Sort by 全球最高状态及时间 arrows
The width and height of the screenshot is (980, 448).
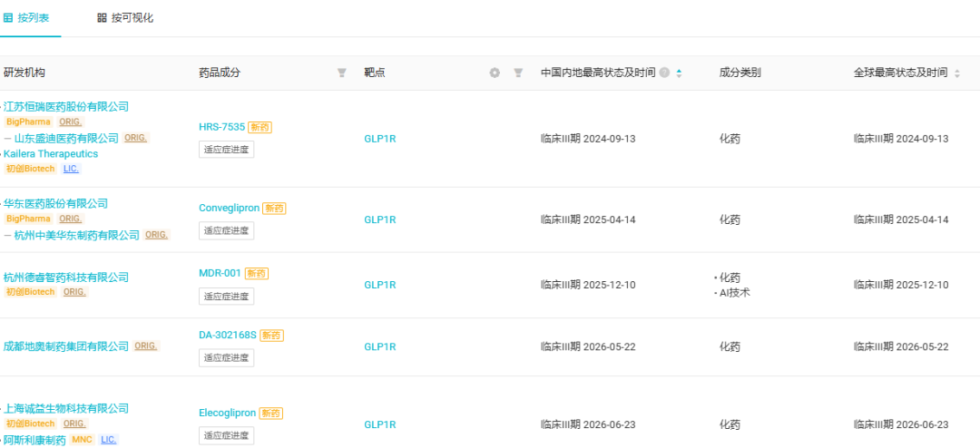pos(956,73)
